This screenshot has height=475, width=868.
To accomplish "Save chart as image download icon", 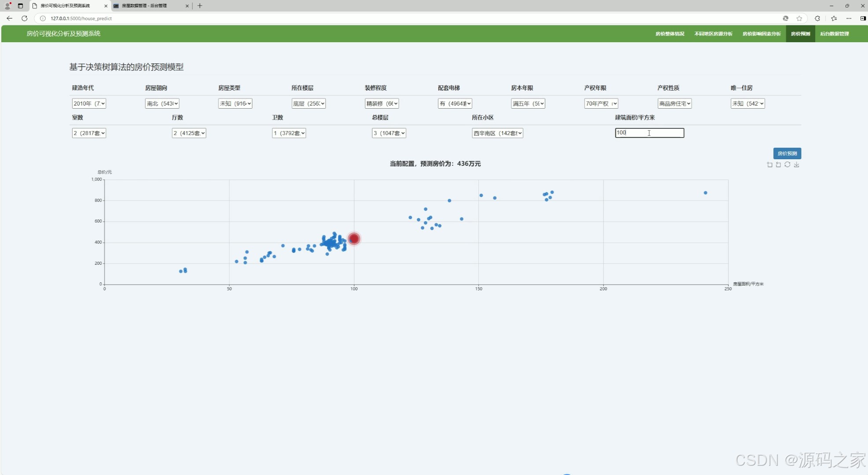I will pyautogui.click(x=797, y=164).
